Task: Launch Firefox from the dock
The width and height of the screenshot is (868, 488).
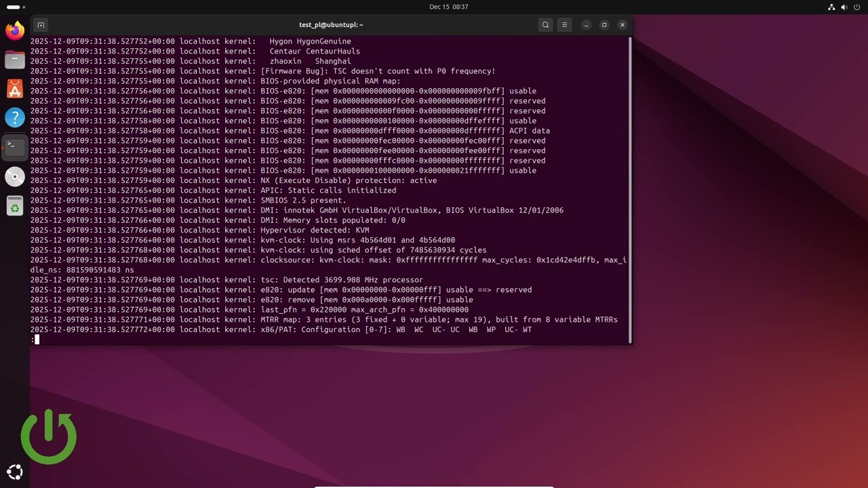Action: [15, 30]
